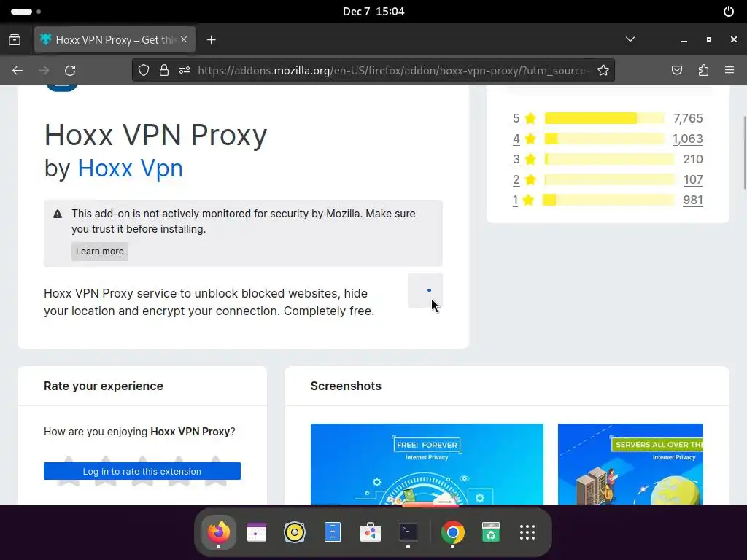
Task: Open the Free Forever screenshot thumbnail
Action: 427,464
